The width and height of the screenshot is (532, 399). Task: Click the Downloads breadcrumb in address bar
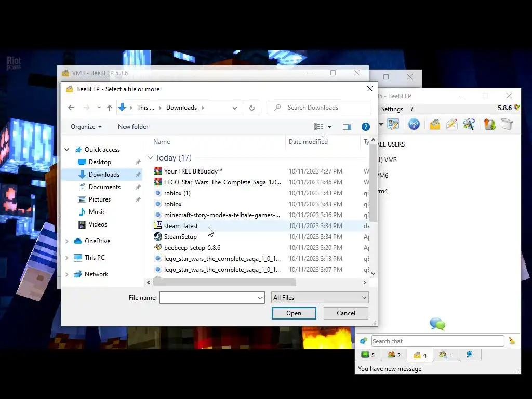[181, 108]
